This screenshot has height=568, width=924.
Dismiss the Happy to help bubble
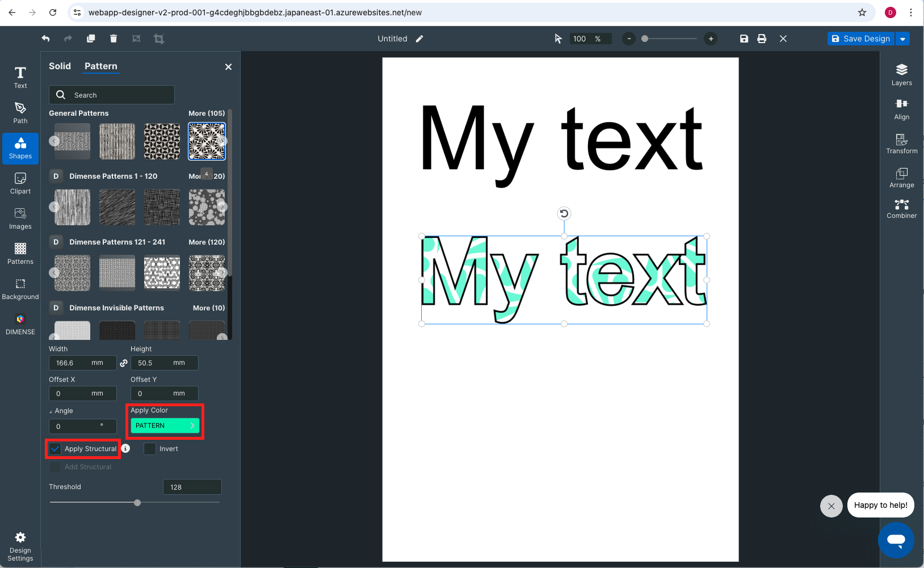coord(831,506)
